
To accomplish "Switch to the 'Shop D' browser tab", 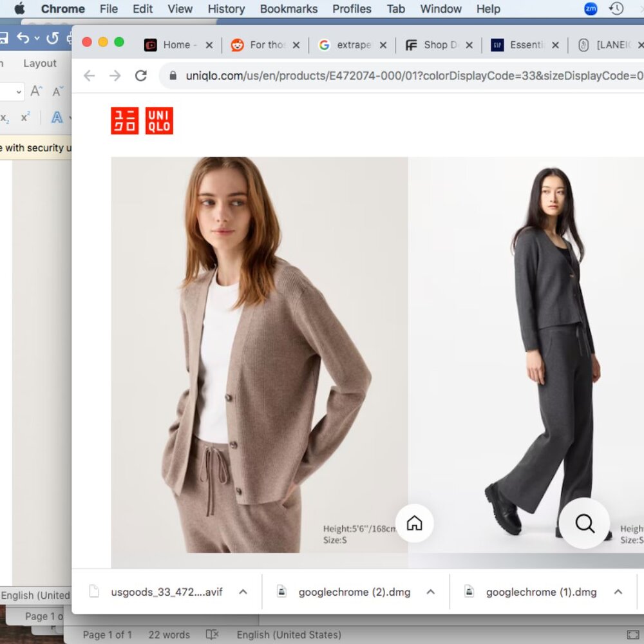I will pos(439,45).
